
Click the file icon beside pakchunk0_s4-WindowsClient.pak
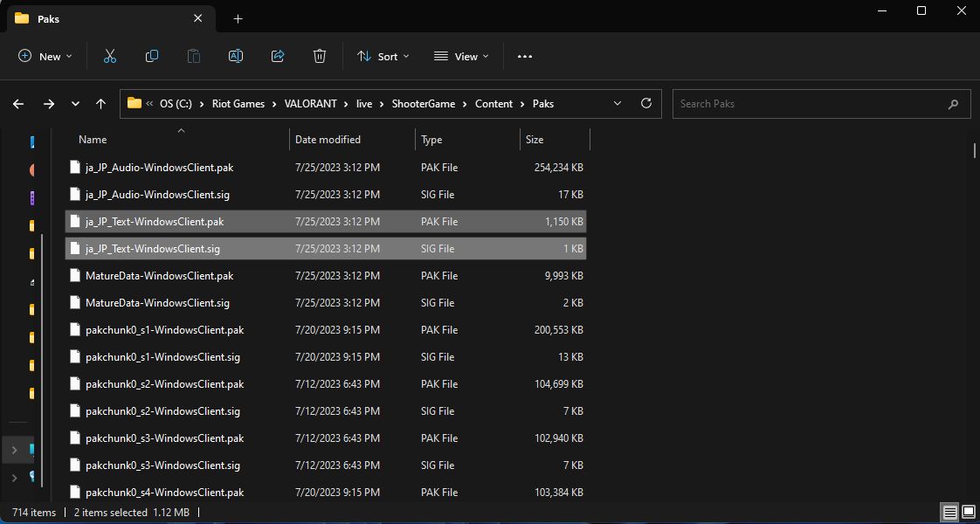click(x=75, y=493)
